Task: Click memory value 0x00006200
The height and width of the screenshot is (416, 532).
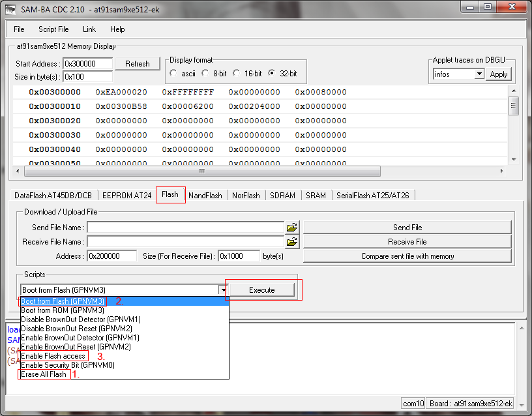Action: coord(188,106)
